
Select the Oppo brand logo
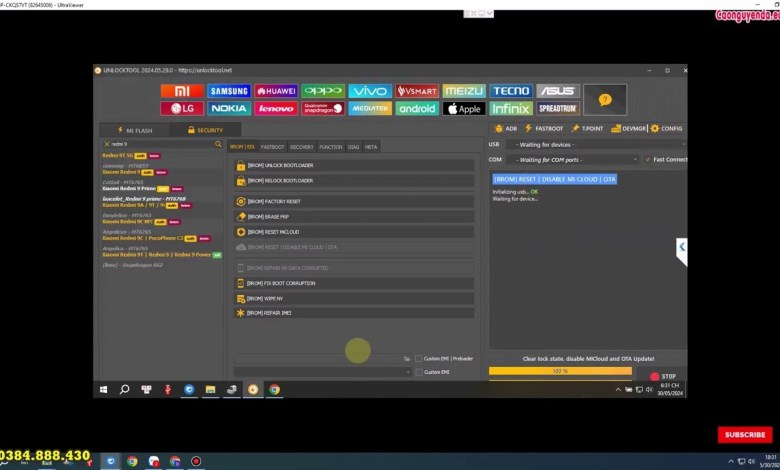[x=323, y=91]
